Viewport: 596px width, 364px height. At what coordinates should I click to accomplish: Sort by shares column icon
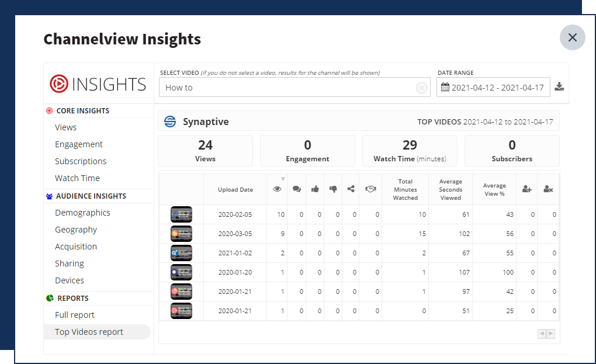(x=351, y=189)
